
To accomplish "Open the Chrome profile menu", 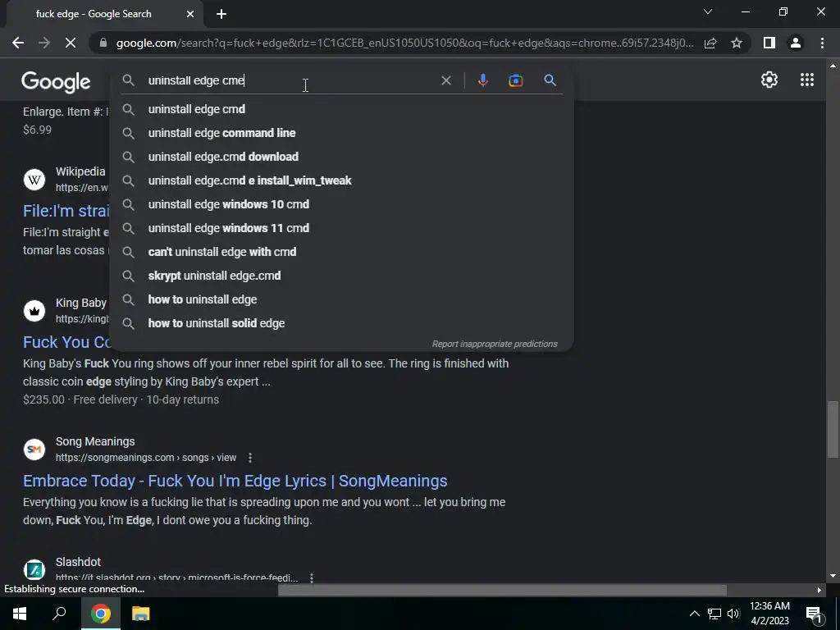I will [x=796, y=43].
